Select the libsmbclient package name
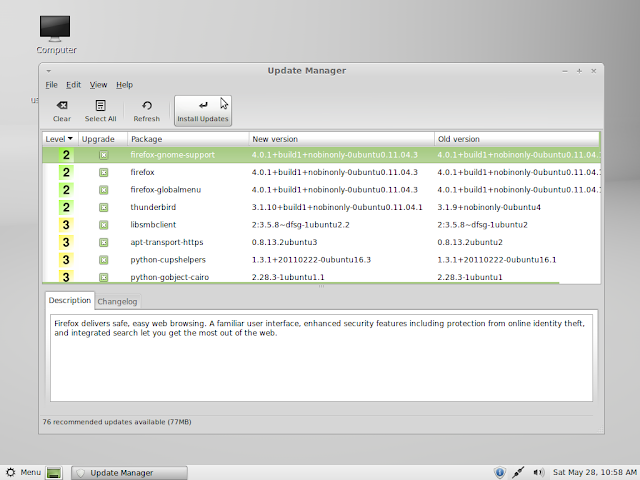The image size is (640, 480). pos(153,225)
